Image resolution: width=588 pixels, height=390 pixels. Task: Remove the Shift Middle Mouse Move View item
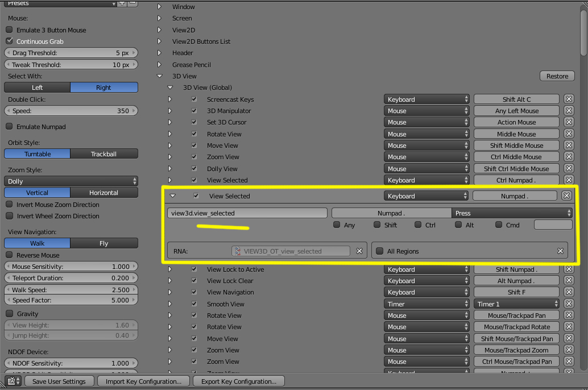[x=569, y=145]
